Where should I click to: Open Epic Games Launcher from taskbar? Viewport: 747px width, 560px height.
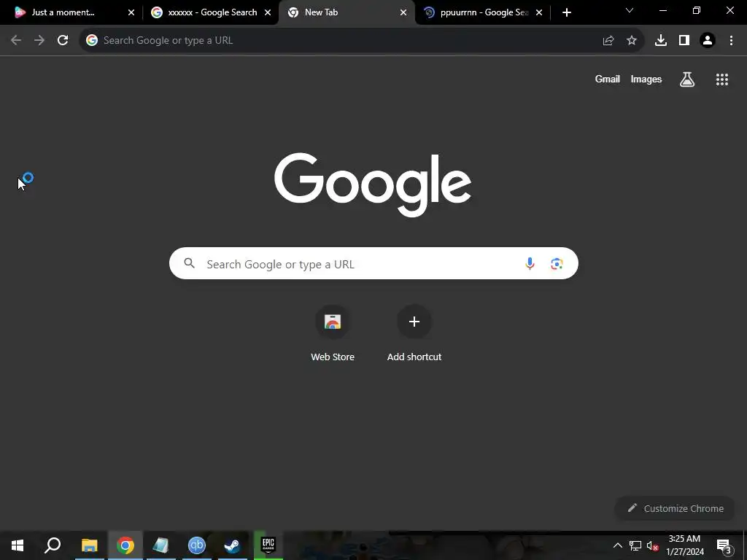click(268, 545)
